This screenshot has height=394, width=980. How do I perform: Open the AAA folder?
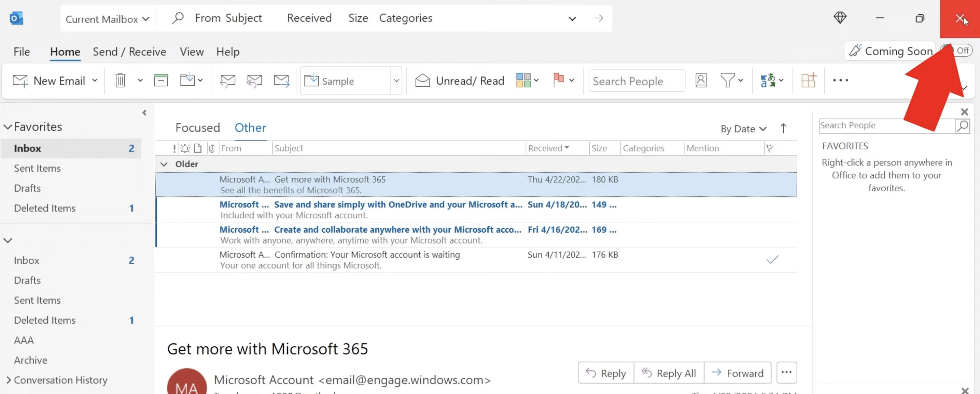tap(24, 340)
